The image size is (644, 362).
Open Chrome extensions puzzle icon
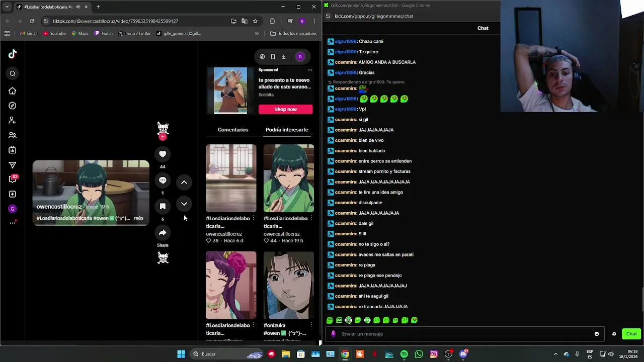click(x=272, y=21)
